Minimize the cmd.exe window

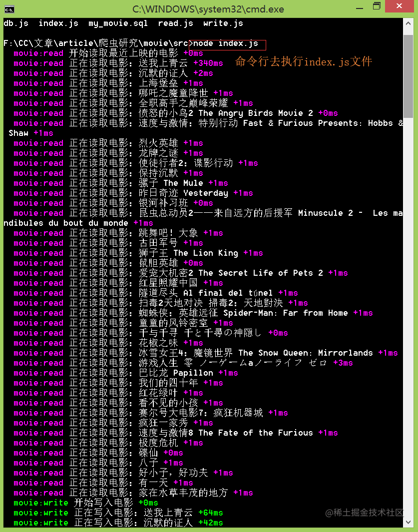click(360, 8)
